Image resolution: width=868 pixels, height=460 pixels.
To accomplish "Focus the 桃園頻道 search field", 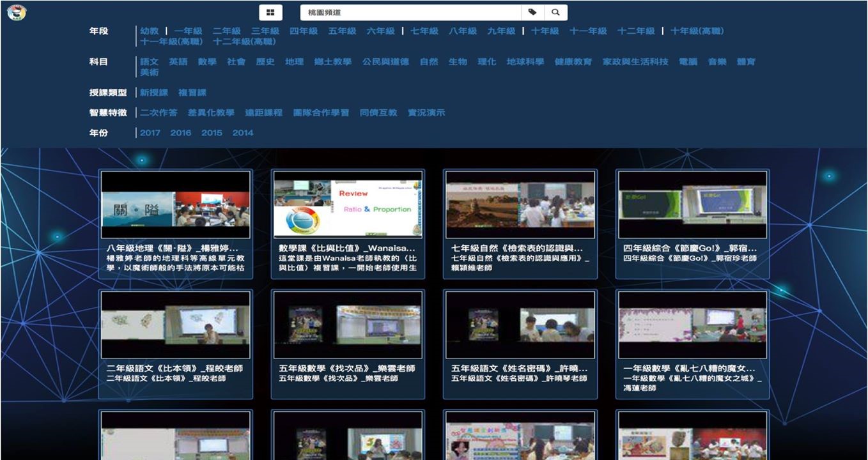I will (x=411, y=12).
